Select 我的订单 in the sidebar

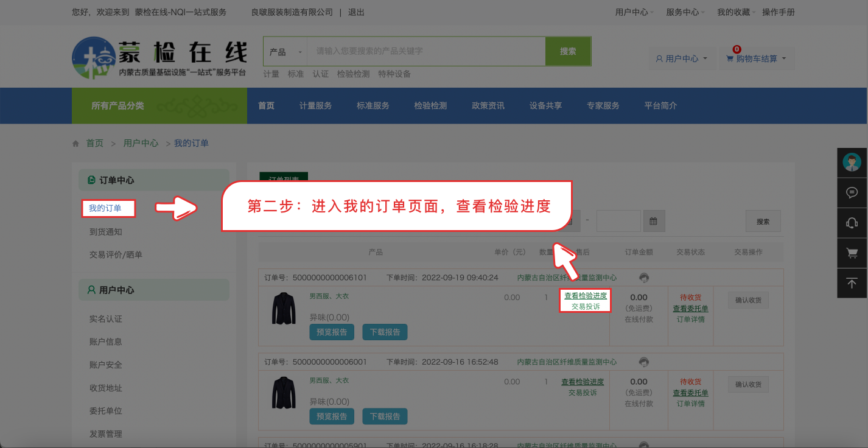[105, 208]
